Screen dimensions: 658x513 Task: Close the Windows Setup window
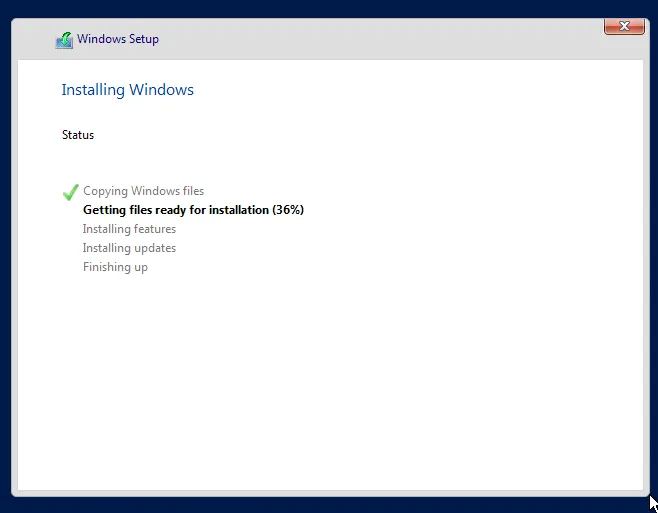point(624,26)
